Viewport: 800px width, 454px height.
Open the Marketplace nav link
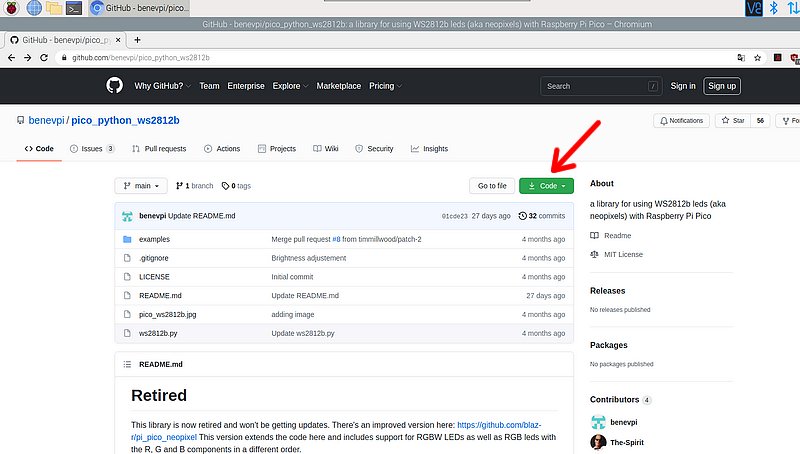coord(339,86)
